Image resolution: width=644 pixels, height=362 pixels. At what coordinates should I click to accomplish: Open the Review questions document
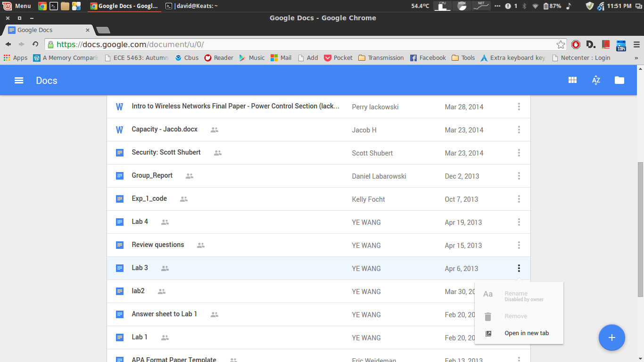pos(158,245)
